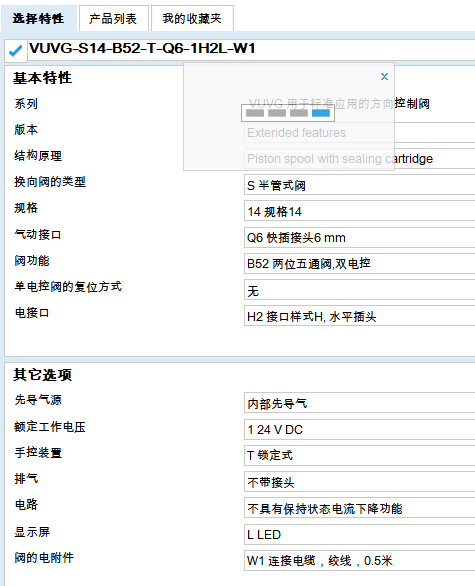Open the 阀功能 dropdown showing B52 两位五通阀
The height and width of the screenshot is (586, 475).
360,263
